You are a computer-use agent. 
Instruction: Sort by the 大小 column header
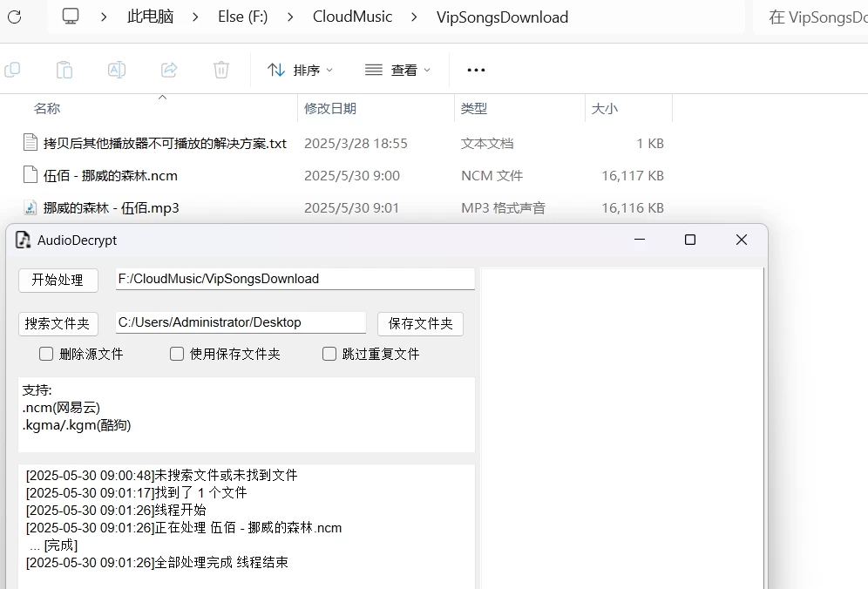pyautogui.click(x=605, y=109)
